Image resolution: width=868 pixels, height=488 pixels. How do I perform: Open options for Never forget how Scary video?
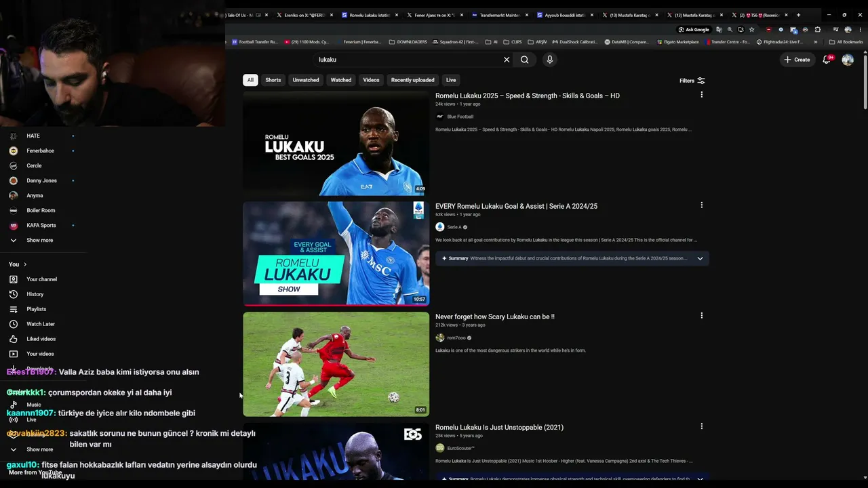pyautogui.click(x=701, y=316)
